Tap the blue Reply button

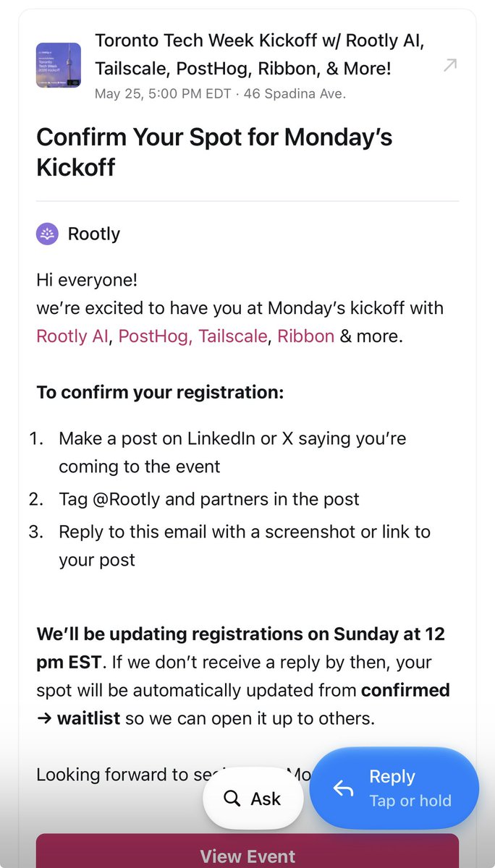(x=394, y=788)
